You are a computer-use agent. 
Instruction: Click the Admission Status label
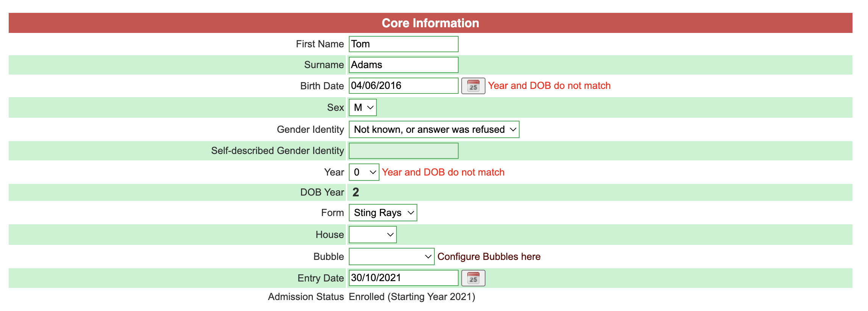click(x=306, y=297)
